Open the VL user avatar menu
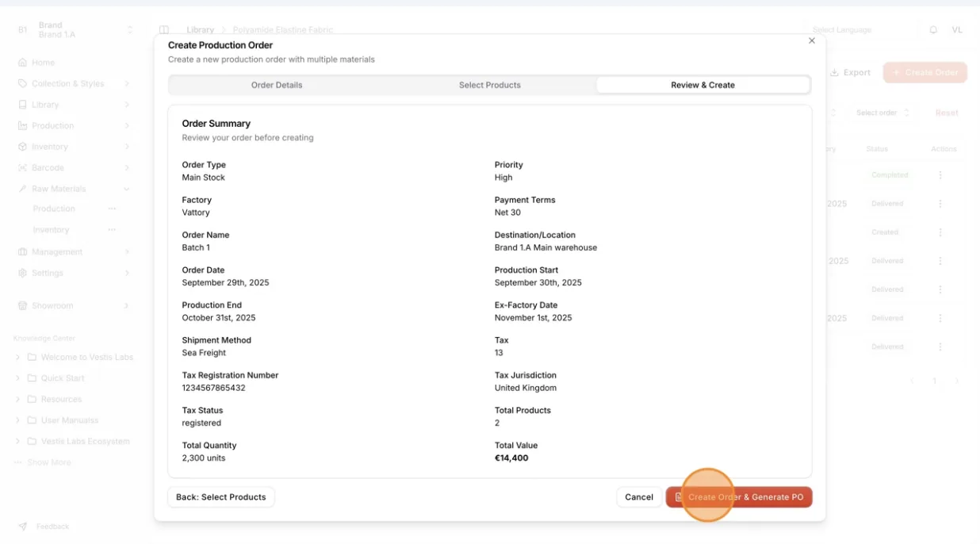The image size is (980, 544). click(x=957, y=29)
